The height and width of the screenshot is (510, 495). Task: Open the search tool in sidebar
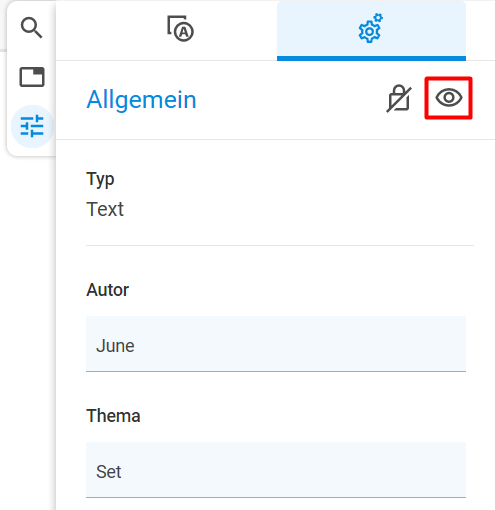click(x=31, y=28)
